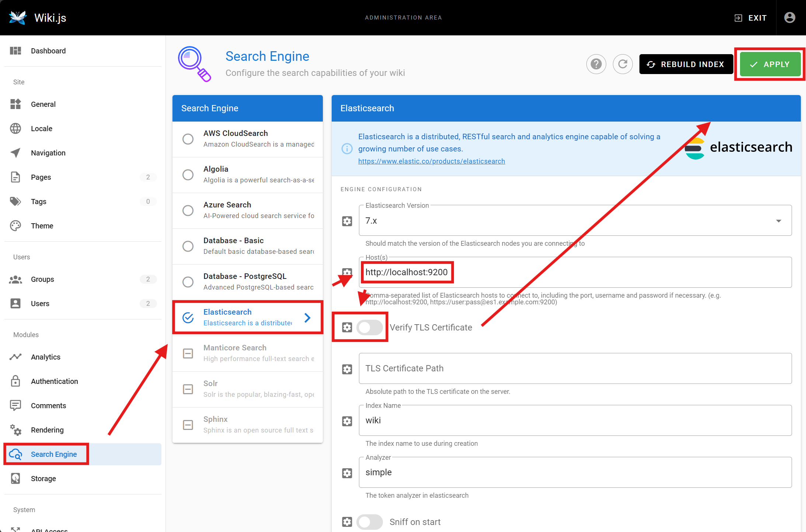Click gear icon beside Elasticsearch Version field

click(x=347, y=221)
